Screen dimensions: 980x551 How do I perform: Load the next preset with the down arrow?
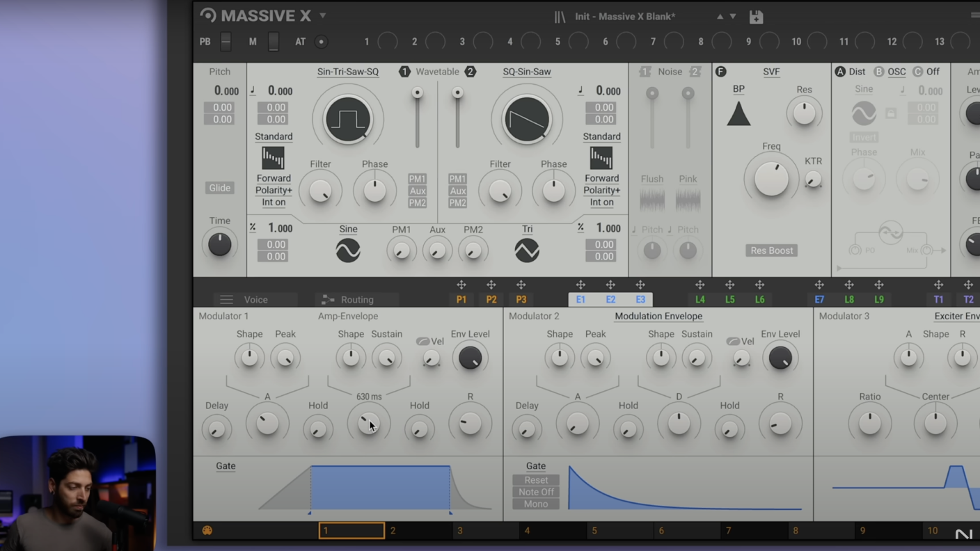pyautogui.click(x=733, y=17)
